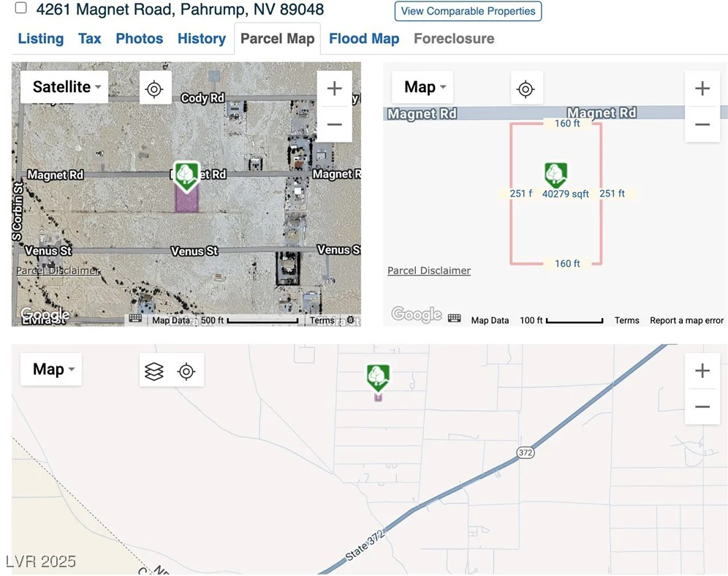Check the 4261 Magnet Road listing checkbox
This screenshot has width=728, height=576.
21,7
